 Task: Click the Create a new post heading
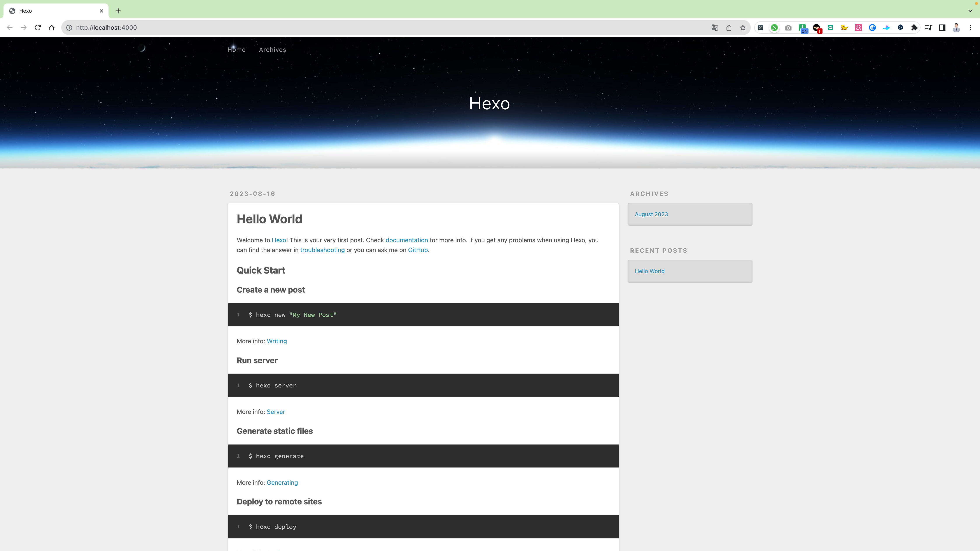coord(271,290)
